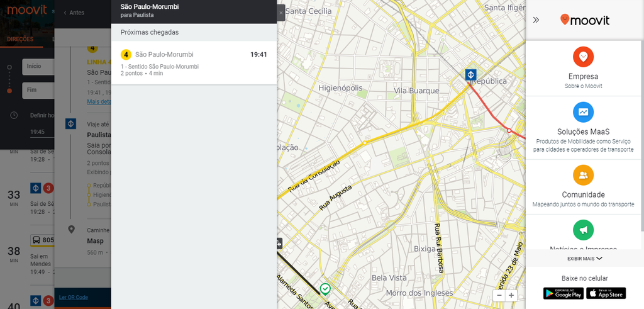Click the Fim destination field
Viewport: 644px width, 309px height.
38,91
